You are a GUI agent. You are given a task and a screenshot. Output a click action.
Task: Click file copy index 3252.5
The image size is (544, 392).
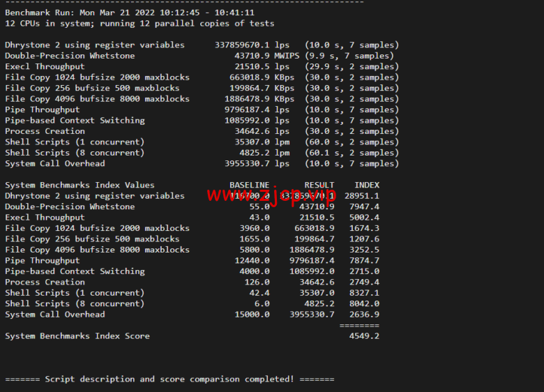pyautogui.click(x=365, y=250)
